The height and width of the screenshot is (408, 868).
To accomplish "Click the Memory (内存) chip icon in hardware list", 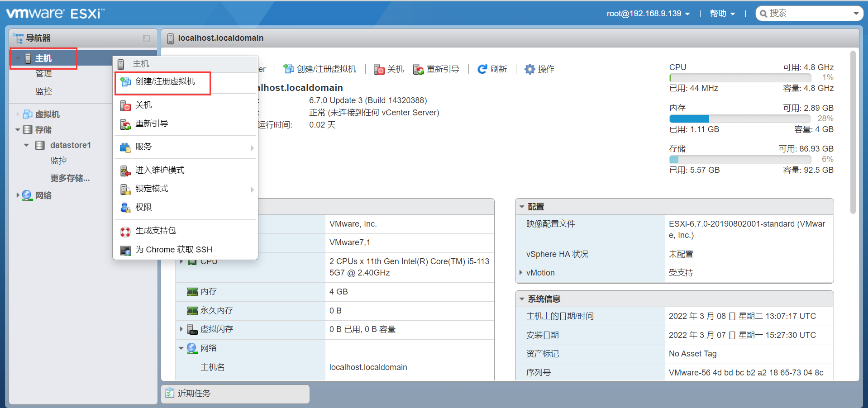I will pos(192,292).
